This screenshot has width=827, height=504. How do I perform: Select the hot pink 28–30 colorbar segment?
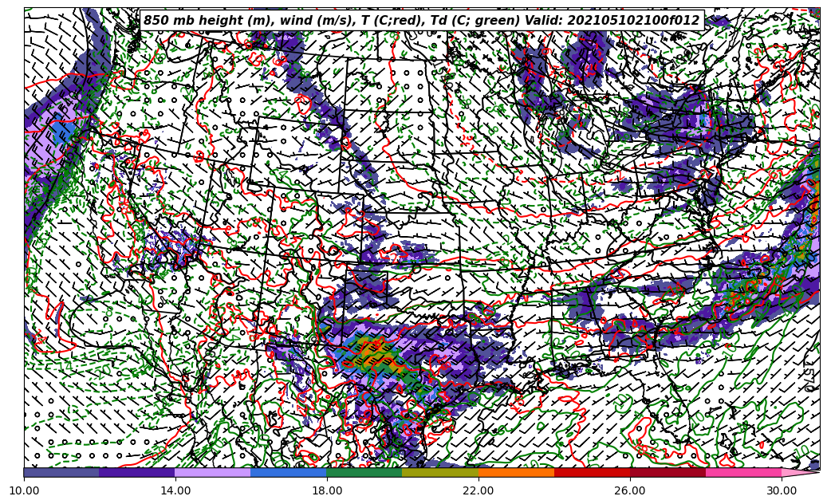click(x=743, y=472)
